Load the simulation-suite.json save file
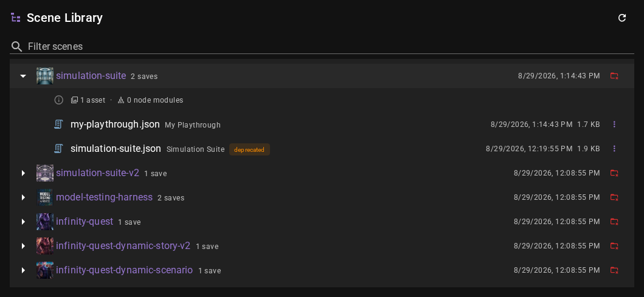Screen dimensions: 644x297 point(116,148)
